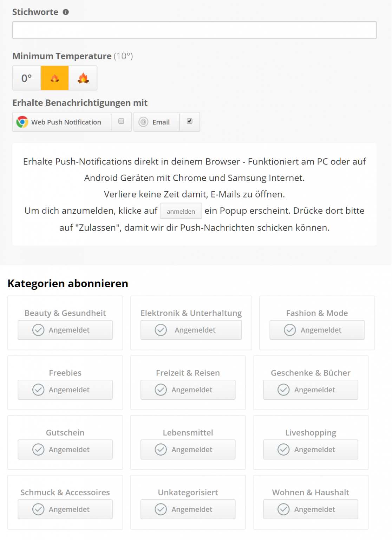Viewport: 392px width, 540px height.
Task: Click the Chrome Web Push Notification icon
Action: [22, 122]
